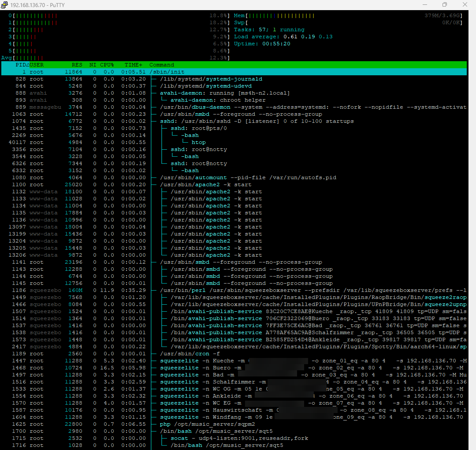Image resolution: width=476 pixels, height=450 pixels.
Task: Select the -bash process with PID 6332
Action: [234, 170]
